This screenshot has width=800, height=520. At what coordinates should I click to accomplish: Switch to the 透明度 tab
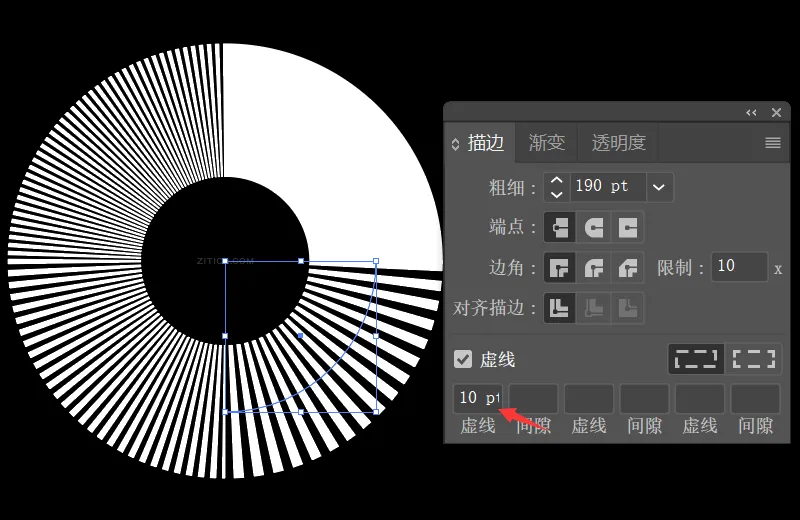pyautogui.click(x=618, y=143)
